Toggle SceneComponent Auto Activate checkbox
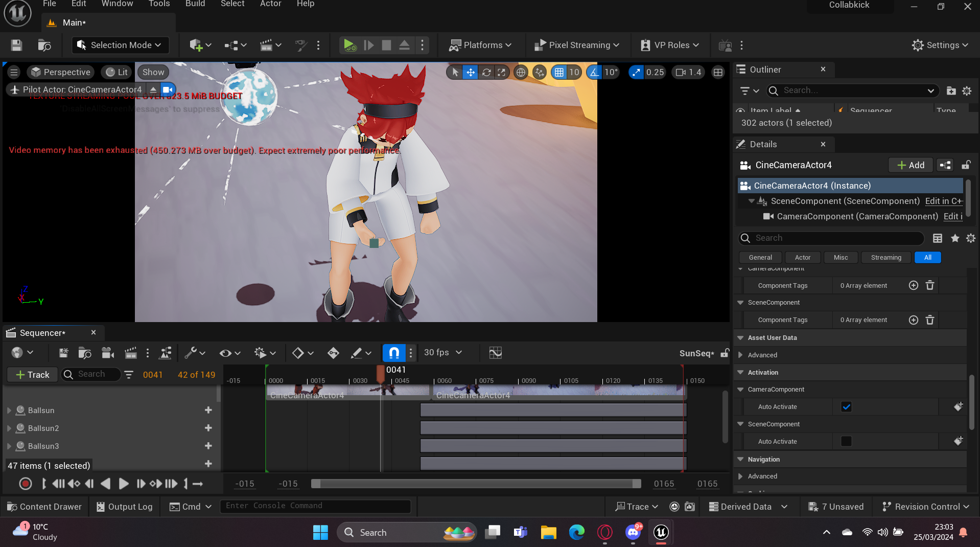This screenshot has height=547, width=980. pos(846,441)
